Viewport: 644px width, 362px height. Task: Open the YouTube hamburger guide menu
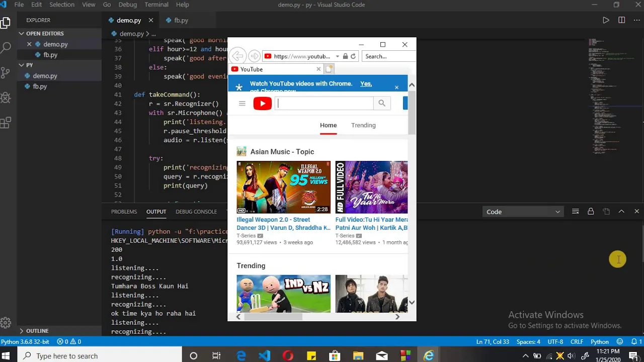242,104
